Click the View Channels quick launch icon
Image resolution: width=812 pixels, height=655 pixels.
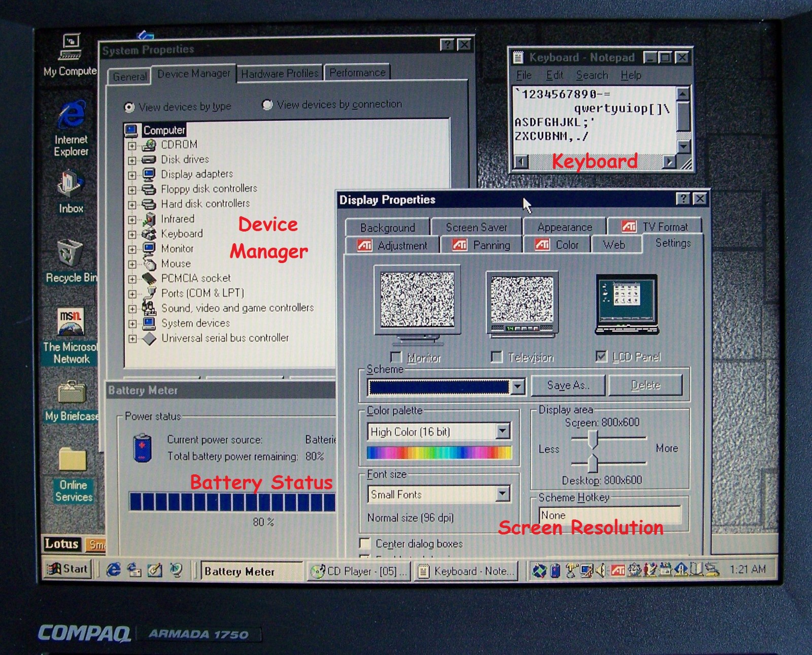(176, 570)
